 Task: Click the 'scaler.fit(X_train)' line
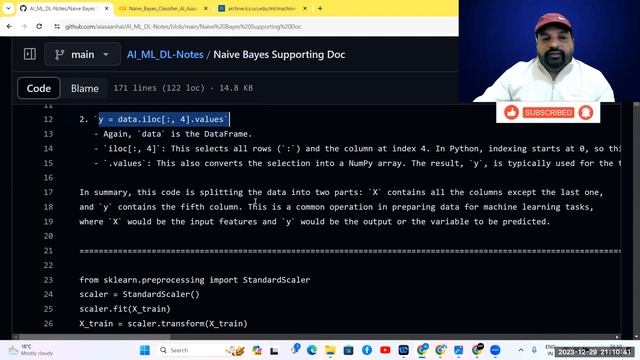(x=125, y=309)
